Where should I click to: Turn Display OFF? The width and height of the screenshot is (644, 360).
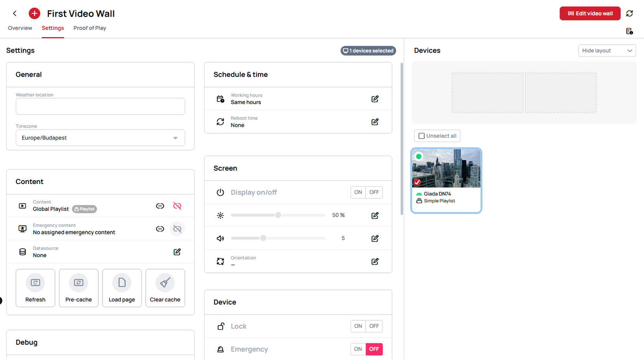click(x=374, y=192)
